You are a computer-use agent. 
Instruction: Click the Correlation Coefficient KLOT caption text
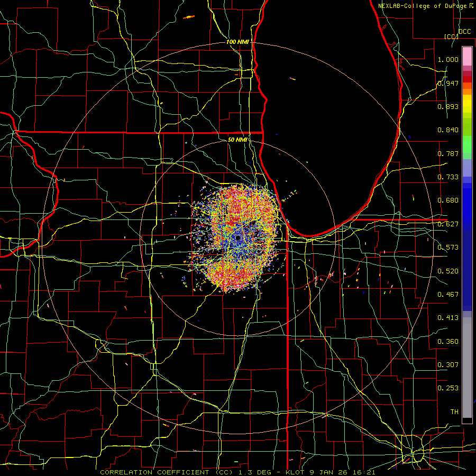237,472
